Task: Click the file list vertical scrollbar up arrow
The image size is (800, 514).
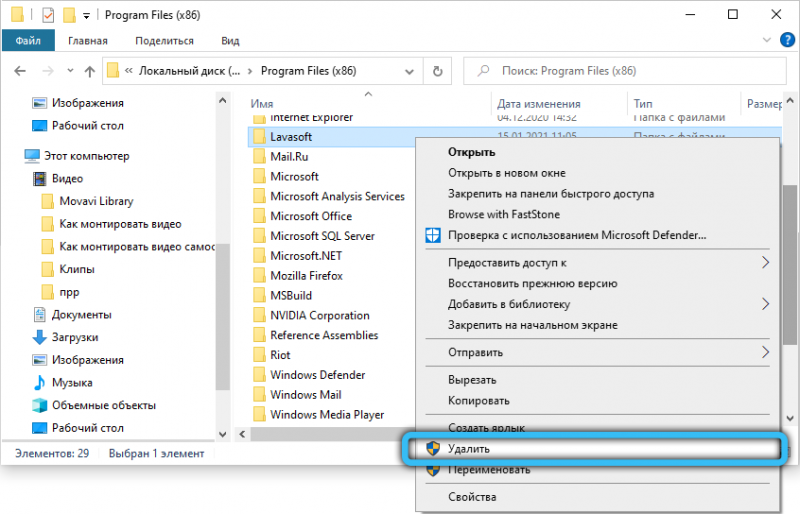Action: point(790,101)
